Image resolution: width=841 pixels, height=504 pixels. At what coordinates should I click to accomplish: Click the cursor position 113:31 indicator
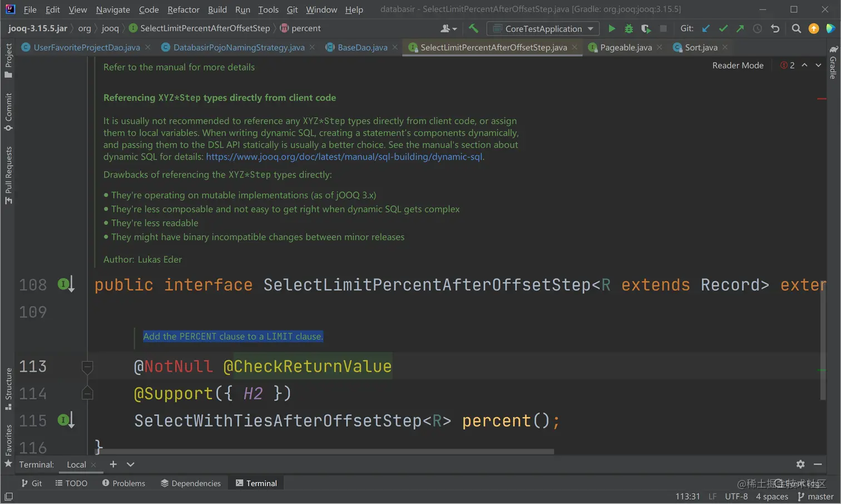(x=687, y=496)
